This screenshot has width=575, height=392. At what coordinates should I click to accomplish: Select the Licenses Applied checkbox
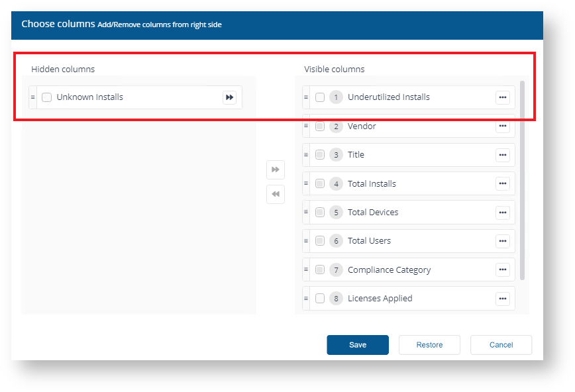[x=320, y=299]
